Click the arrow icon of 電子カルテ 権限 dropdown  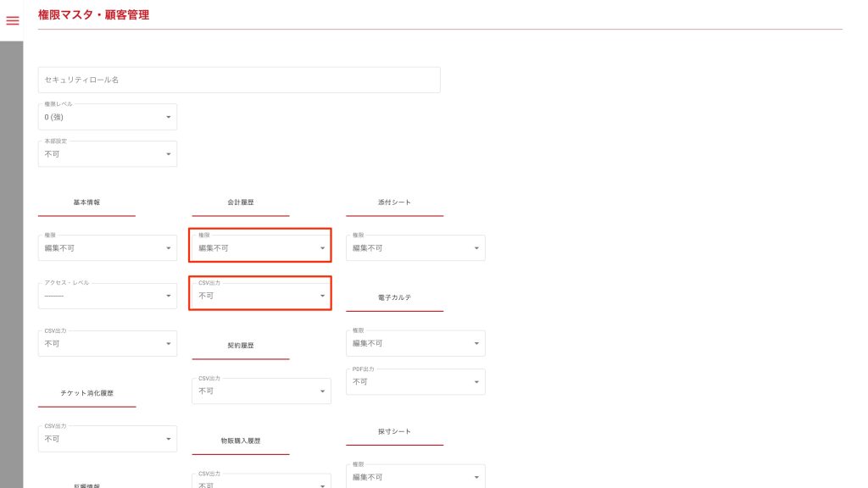coord(476,343)
